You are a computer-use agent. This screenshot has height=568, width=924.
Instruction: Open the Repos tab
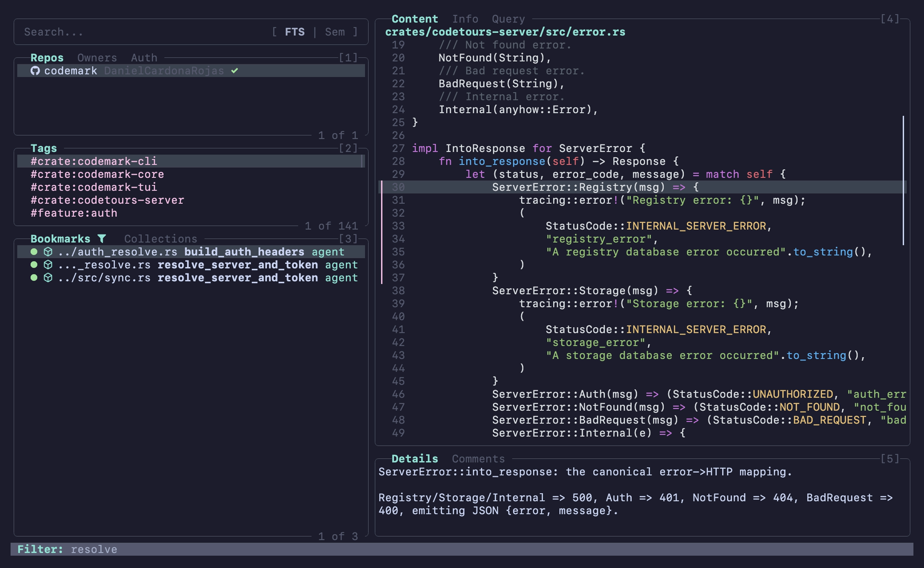(x=47, y=58)
